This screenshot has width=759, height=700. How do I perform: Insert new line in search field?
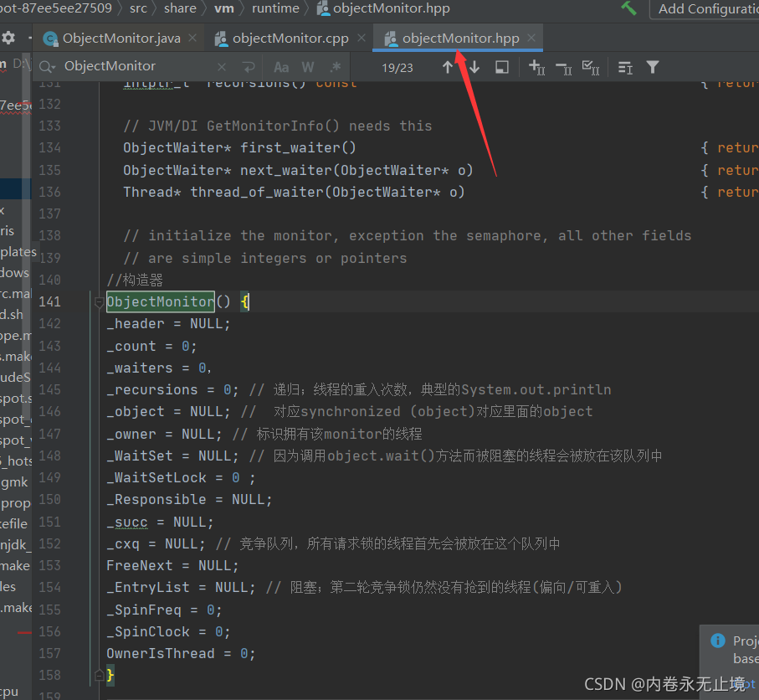point(249,67)
